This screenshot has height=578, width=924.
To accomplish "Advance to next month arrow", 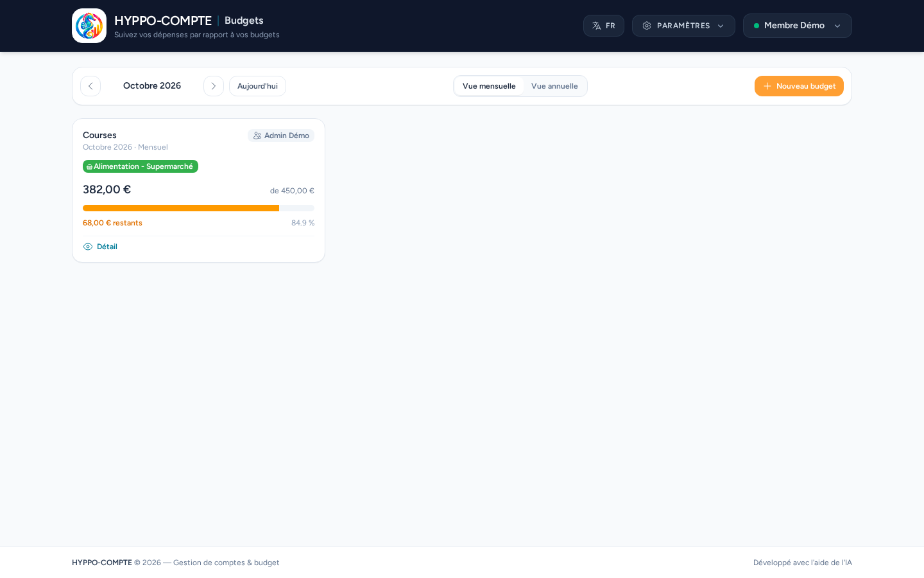I will [214, 86].
